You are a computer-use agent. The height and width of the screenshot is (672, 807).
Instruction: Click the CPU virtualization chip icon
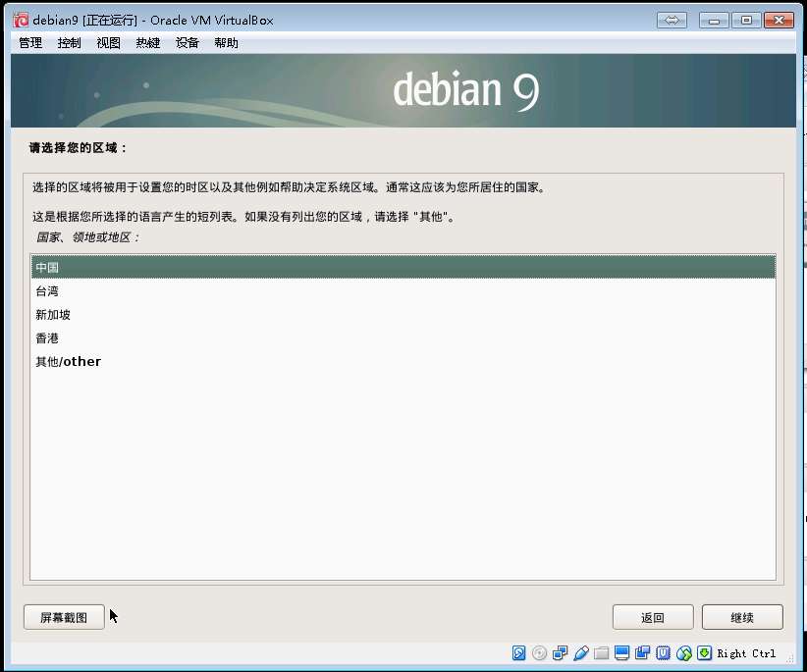663,653
